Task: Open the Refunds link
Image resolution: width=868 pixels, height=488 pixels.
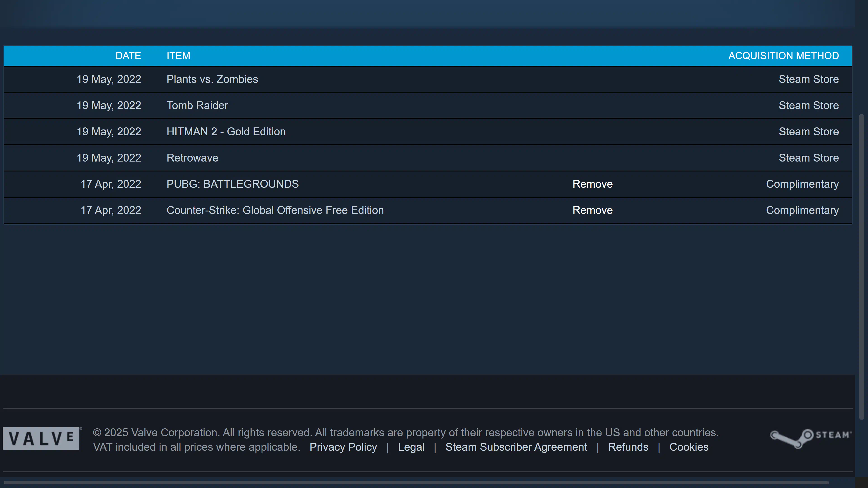Action: pos(628,447)
